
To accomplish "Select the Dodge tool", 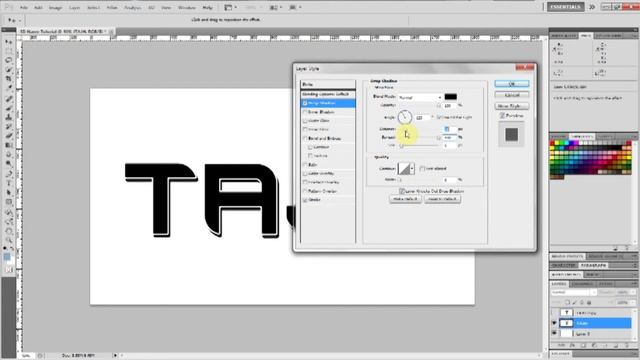I will point(8,163).
